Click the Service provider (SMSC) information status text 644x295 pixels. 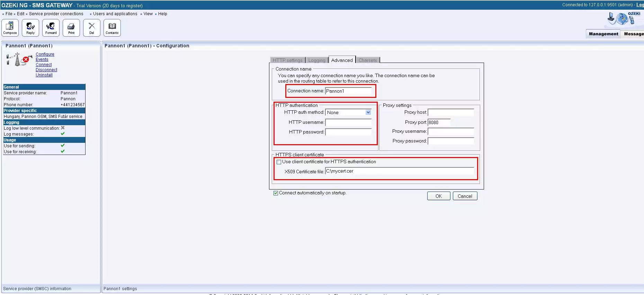coord(37,289)
